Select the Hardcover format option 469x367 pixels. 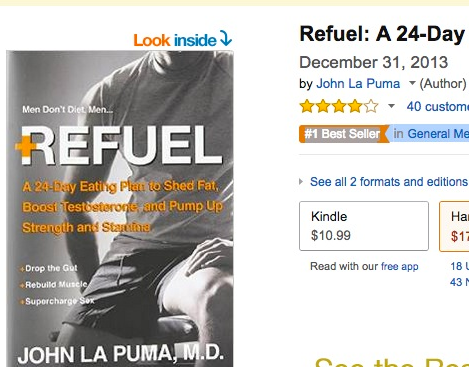pyautogui.click(x=454, y=226)
